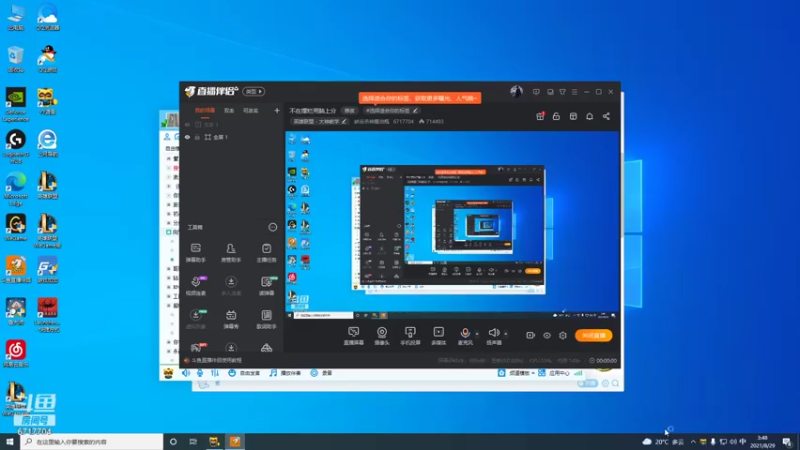
Task: Click the mixer icon in YY's bottom toolbar
Action: [x=215, y=373]
